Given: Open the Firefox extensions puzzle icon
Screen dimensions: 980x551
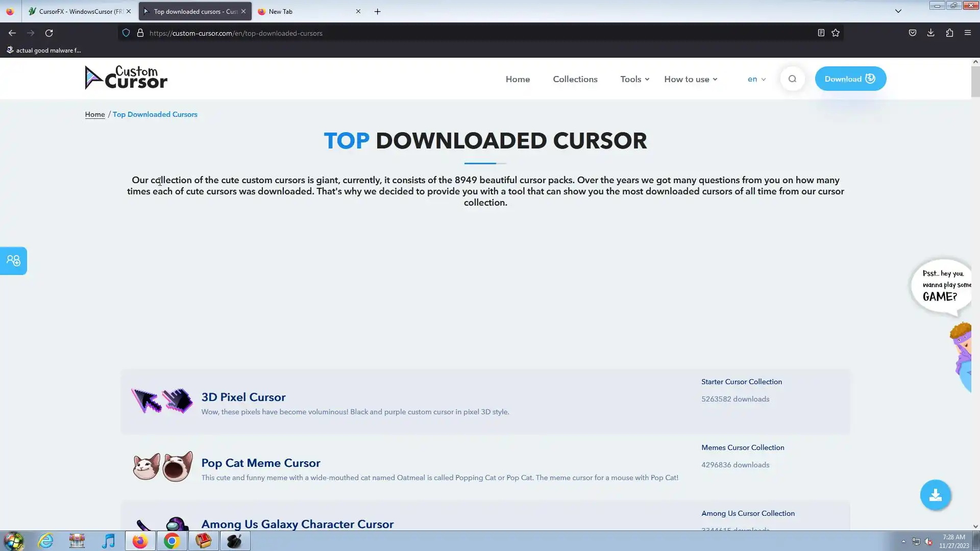Looking at the screenshot, I should tap(949, 33).
